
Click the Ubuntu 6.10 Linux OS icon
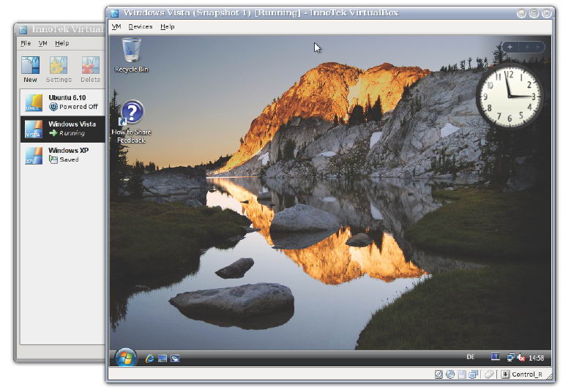tap(34, 103)
